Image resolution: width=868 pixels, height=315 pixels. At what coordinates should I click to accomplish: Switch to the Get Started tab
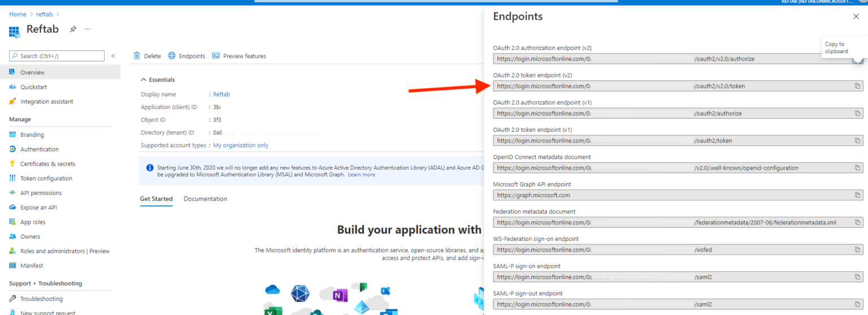(157, 199)
